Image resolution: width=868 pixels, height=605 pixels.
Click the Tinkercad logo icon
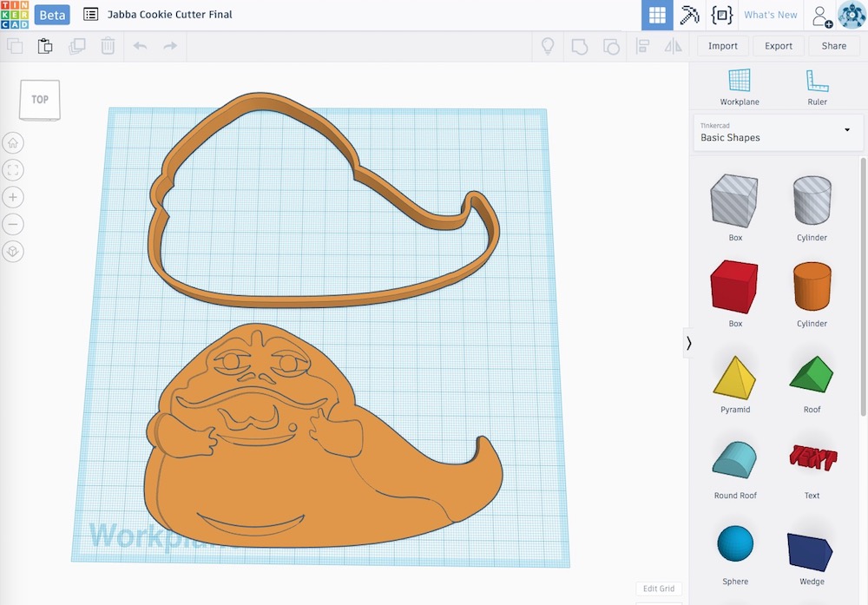(15, 15)
